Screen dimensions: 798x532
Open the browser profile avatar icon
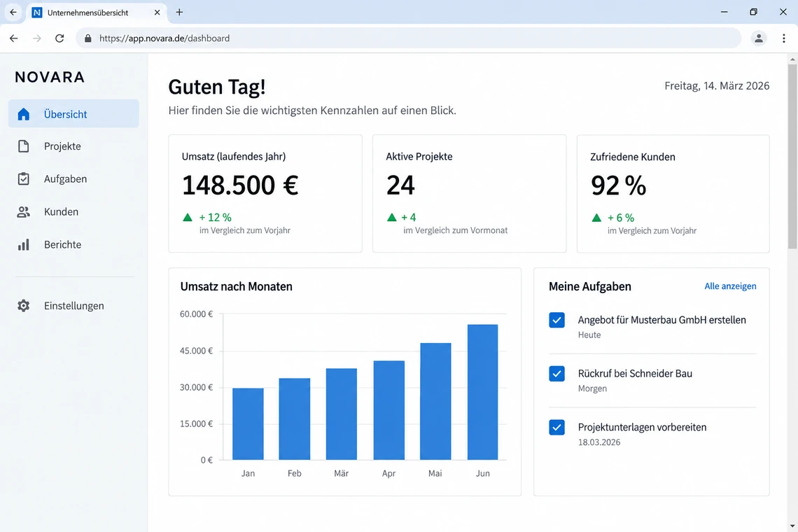pyautogui.click(x=758, y=38)
